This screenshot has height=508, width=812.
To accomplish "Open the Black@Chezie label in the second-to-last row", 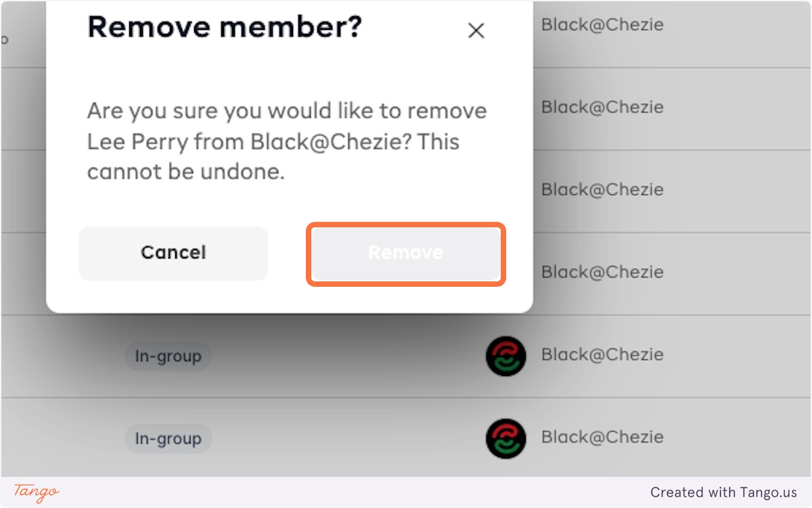I will coord(602,354).
